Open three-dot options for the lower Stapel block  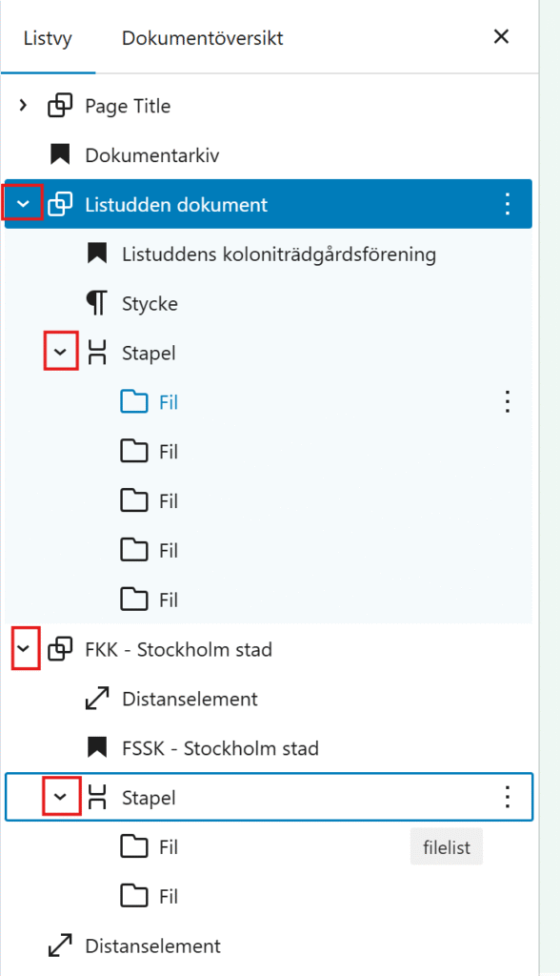pos(508,797)
